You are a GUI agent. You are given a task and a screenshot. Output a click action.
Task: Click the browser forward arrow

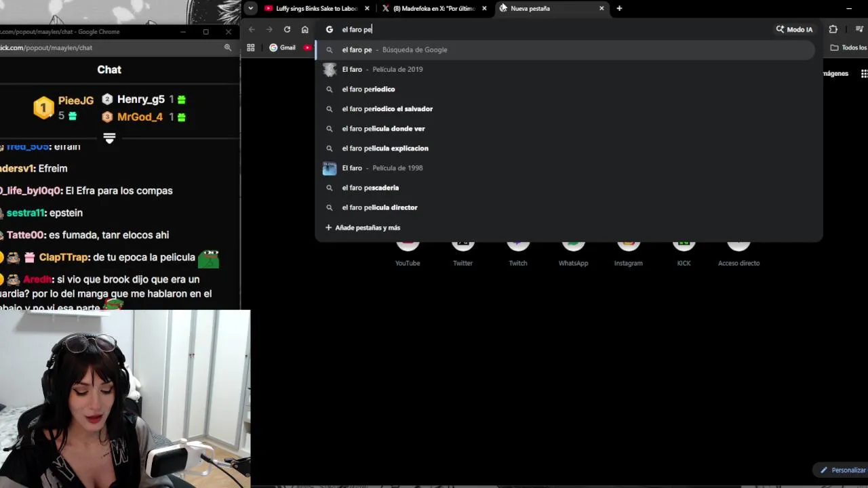pos(269,29)
